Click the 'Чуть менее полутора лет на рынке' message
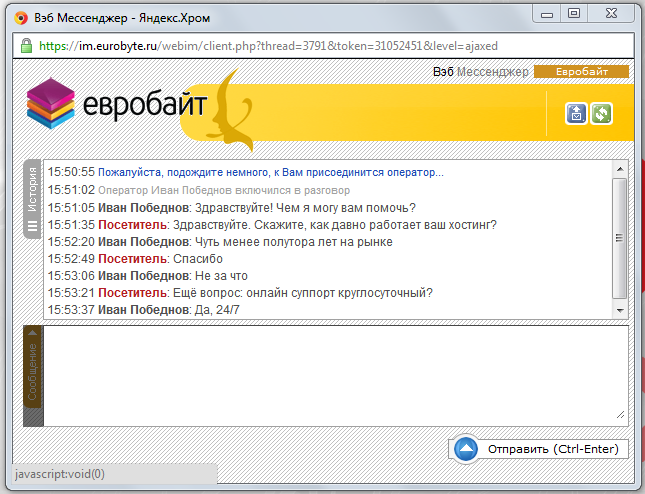Screen dimensions: 645x494 coord(293,242)
